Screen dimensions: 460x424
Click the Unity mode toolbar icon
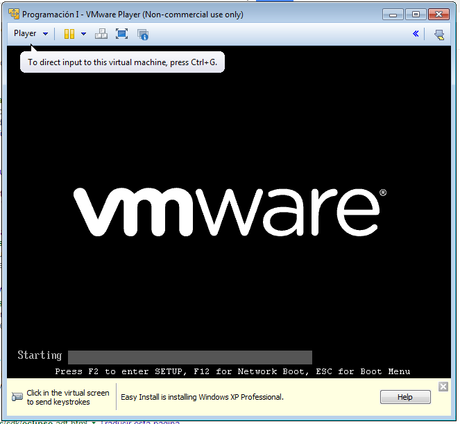click(143, 34)
